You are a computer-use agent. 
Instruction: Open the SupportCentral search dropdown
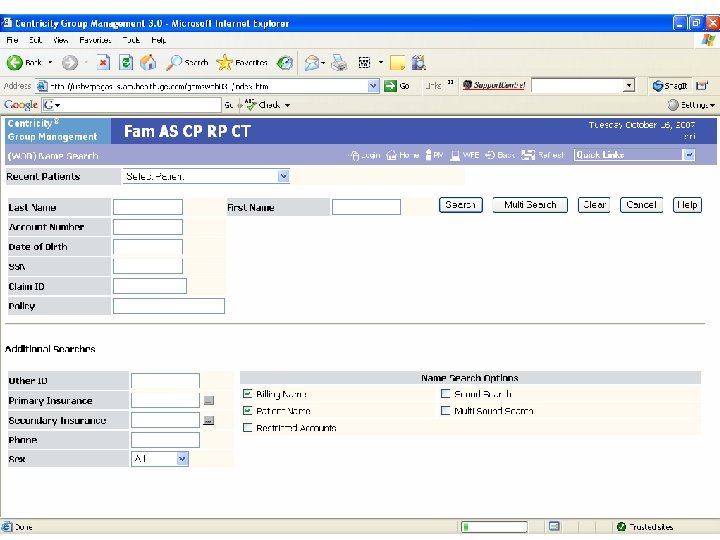629,85
